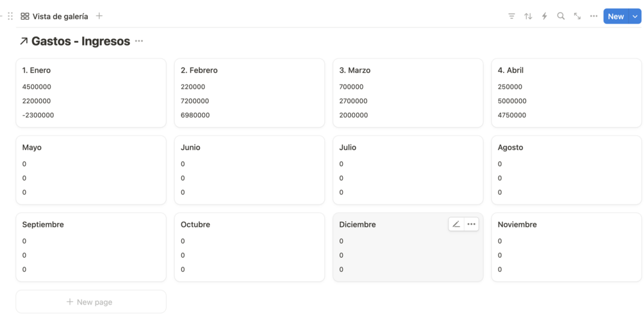Viewport: 644px width, 318px height.
Task: Expand the New button dropdown arrow
Action: pyautogui.click(x=635, y=17)
